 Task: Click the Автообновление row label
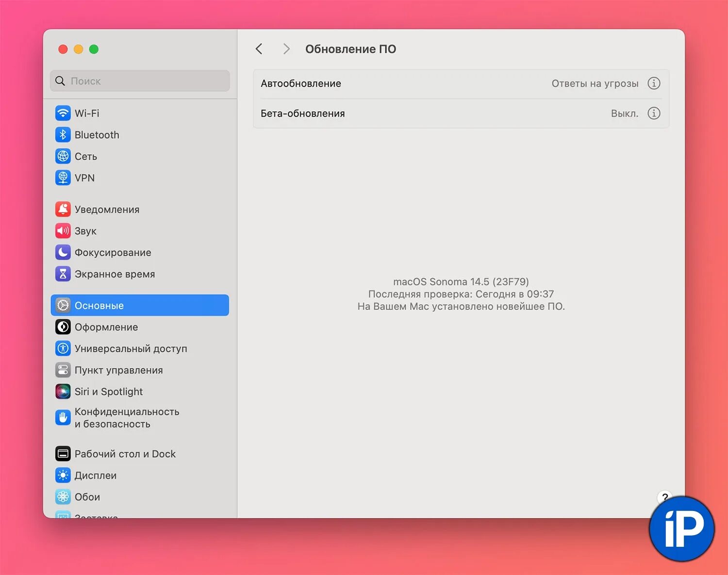pos(301,83)
